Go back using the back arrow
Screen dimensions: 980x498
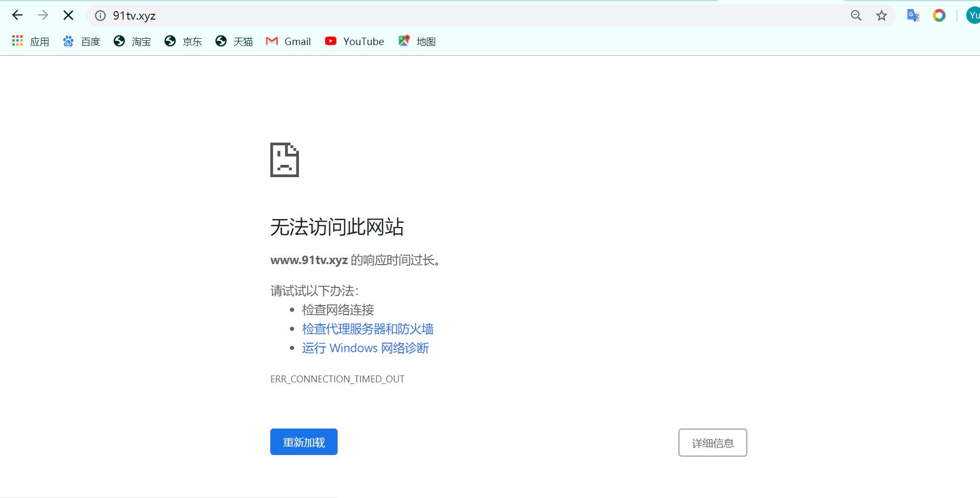tap(17, 15)
